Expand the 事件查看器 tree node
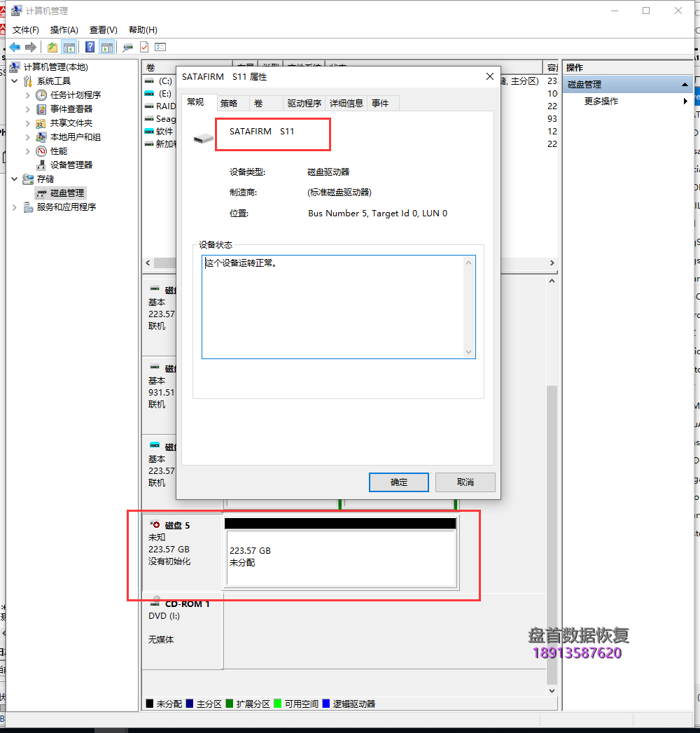Viewport: 700px width, 733px height. pyautogui.click(x=27, y=109)
